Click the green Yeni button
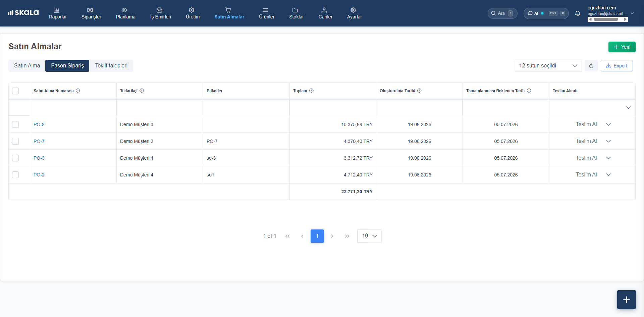Image resolution: width=644 pixels, height=317 pixels. (622, 47)
